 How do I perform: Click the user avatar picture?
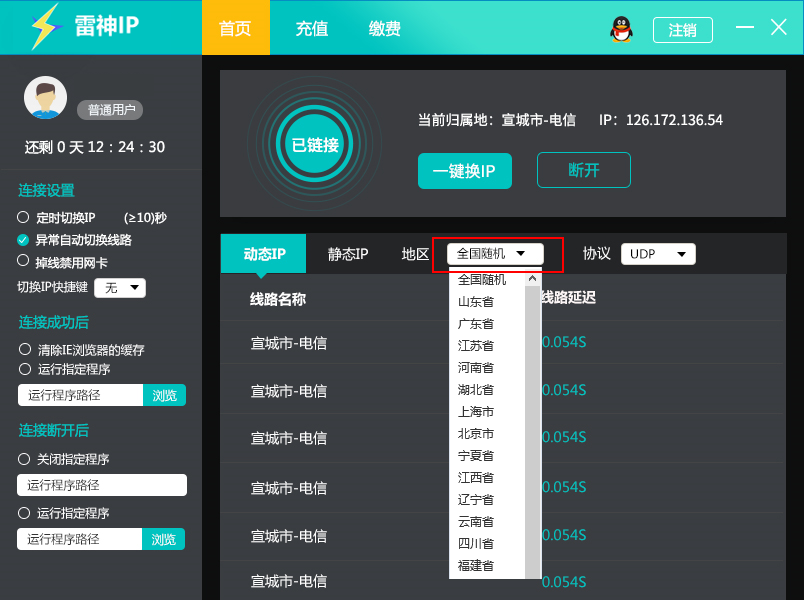tap(46, 97)
